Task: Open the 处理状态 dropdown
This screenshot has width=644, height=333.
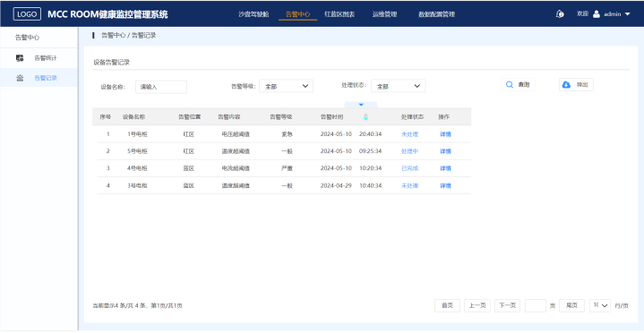Action: (x=398, y=86)
